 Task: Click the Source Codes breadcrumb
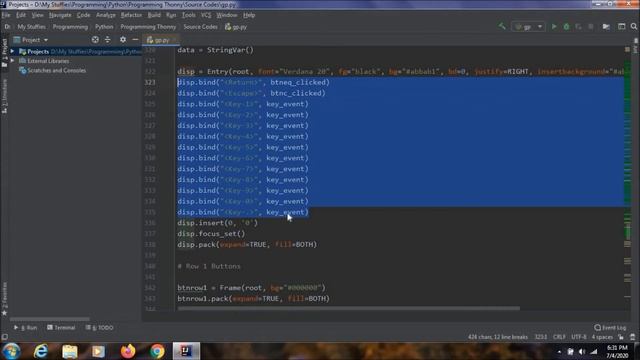point(200,27)
